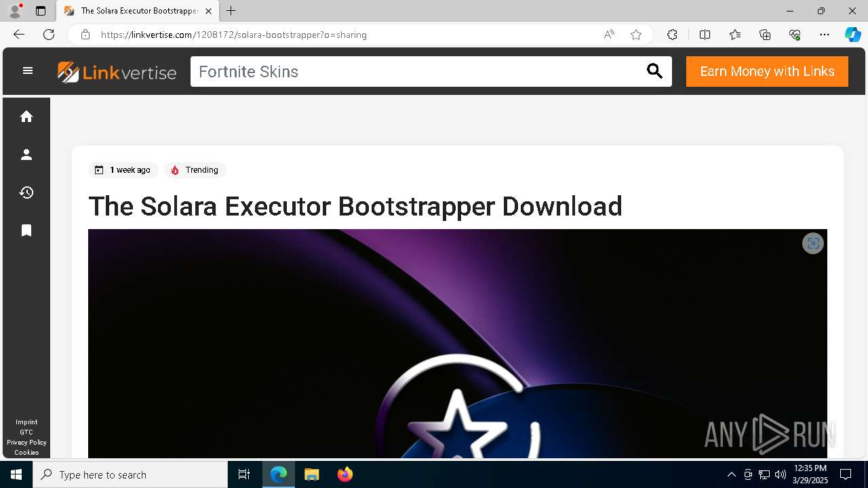Viewport: 868px width, 488px height.
Task: Click the search magnifier icon
Action: (x=654, y=71)
